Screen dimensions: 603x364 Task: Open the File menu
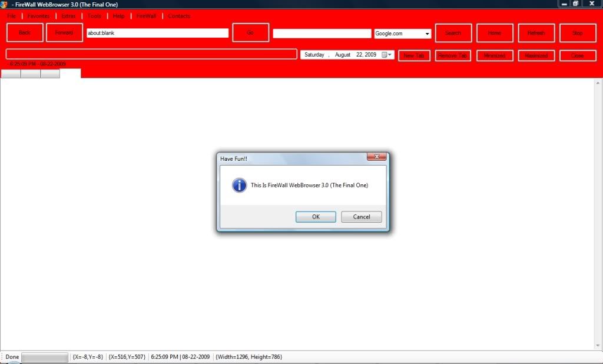(x=12, y=16)
